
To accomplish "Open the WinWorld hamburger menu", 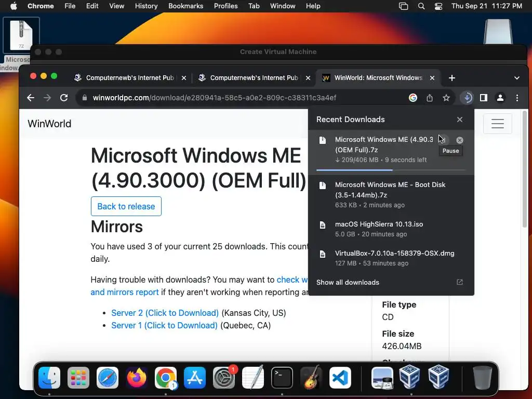I will tap(497, 124).
